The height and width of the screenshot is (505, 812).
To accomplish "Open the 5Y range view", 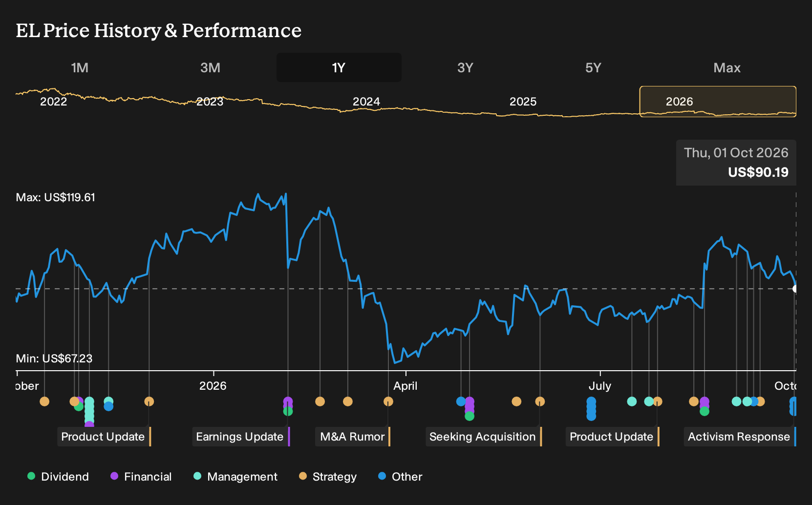I will [x=593, y=67].
